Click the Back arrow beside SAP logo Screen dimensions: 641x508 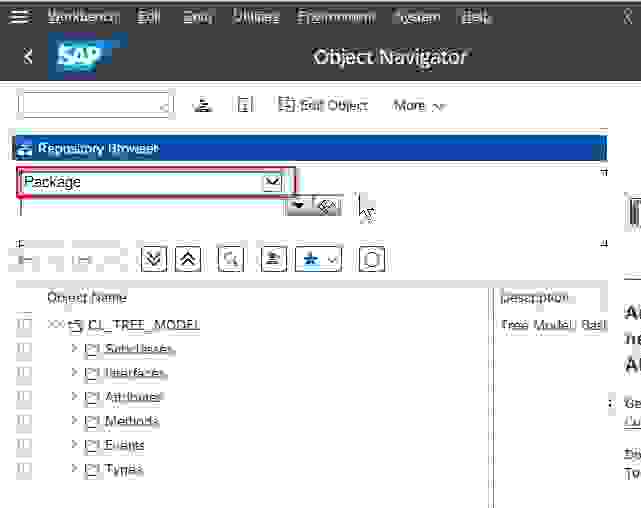click(x=27, y=56)
